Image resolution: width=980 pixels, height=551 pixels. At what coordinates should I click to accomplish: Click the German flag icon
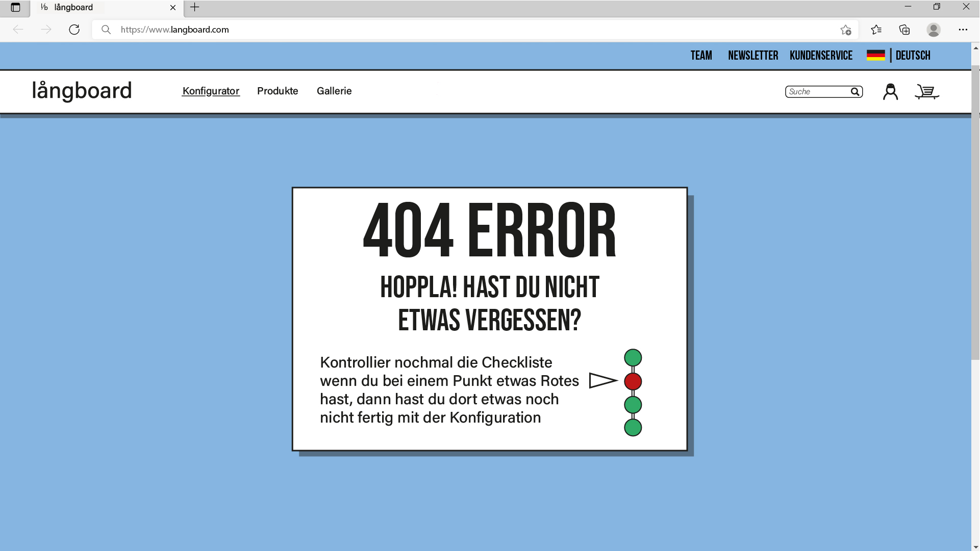875,56
